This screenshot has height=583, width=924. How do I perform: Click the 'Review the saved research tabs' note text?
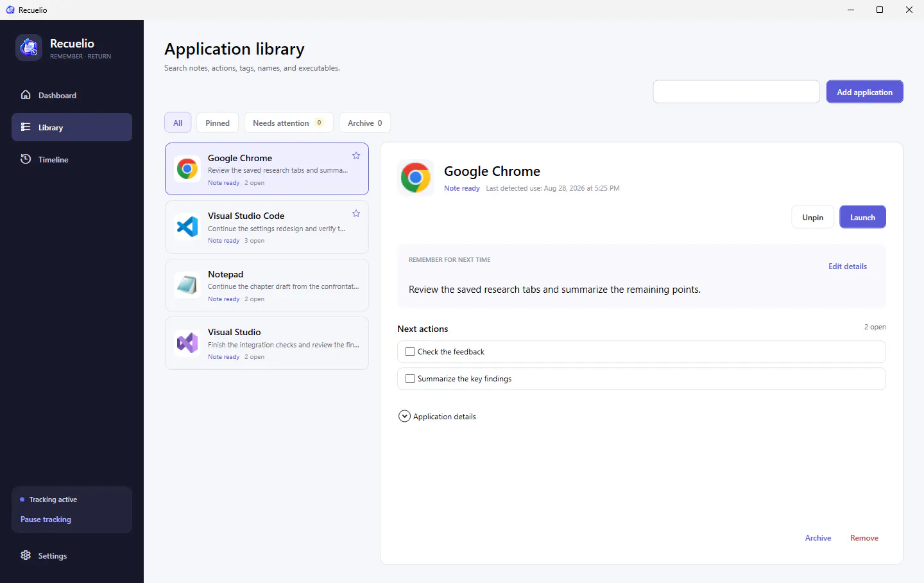[x=554, y=290]
